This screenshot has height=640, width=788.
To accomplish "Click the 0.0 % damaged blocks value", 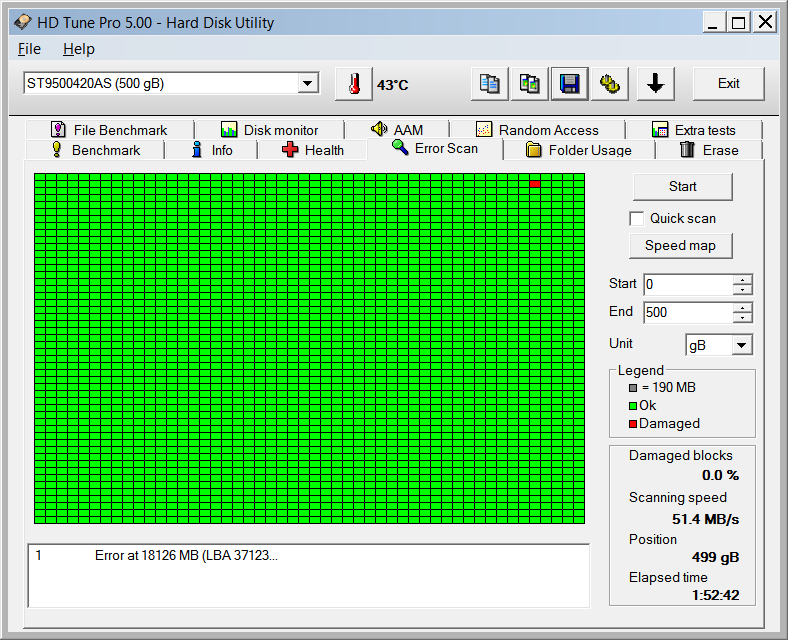I will point(720,475).
